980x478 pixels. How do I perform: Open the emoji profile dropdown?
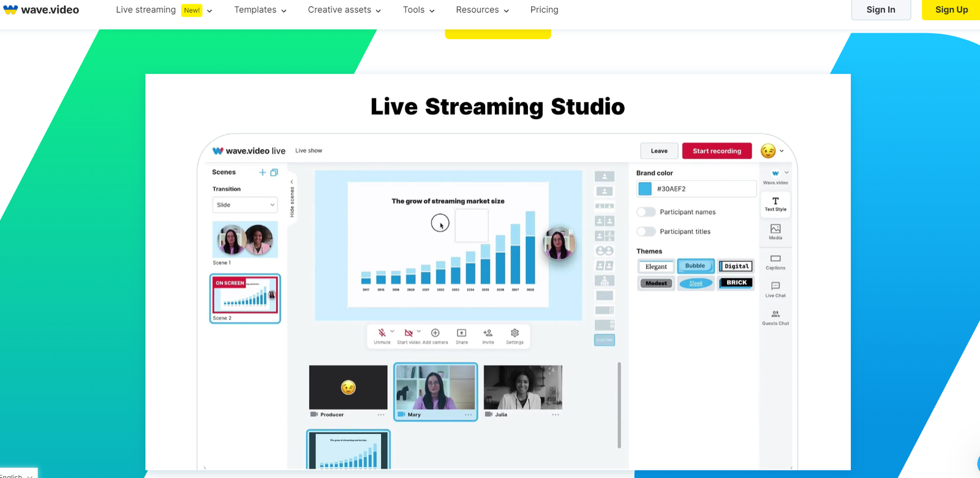pos(772,151)
